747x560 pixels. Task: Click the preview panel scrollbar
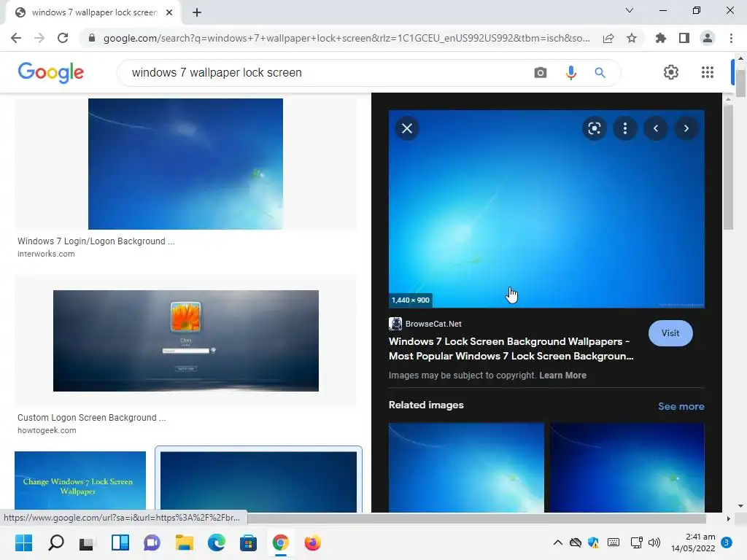click(x=728, y=167)
